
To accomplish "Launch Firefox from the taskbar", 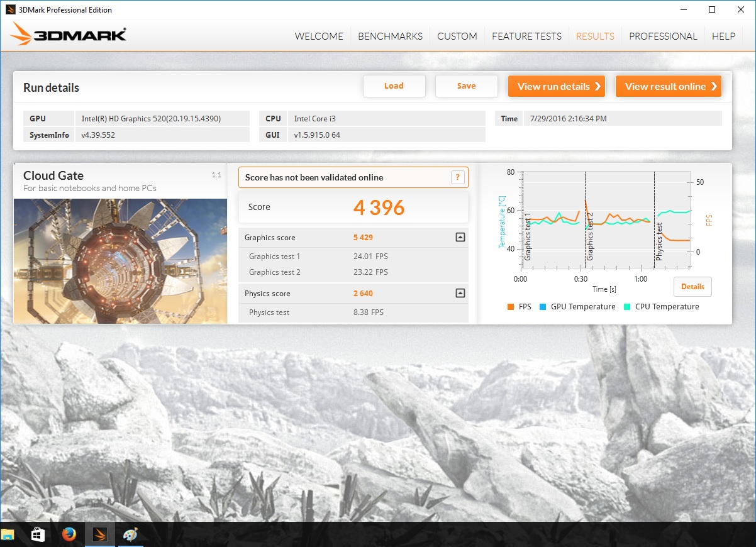I will [69, 535].
